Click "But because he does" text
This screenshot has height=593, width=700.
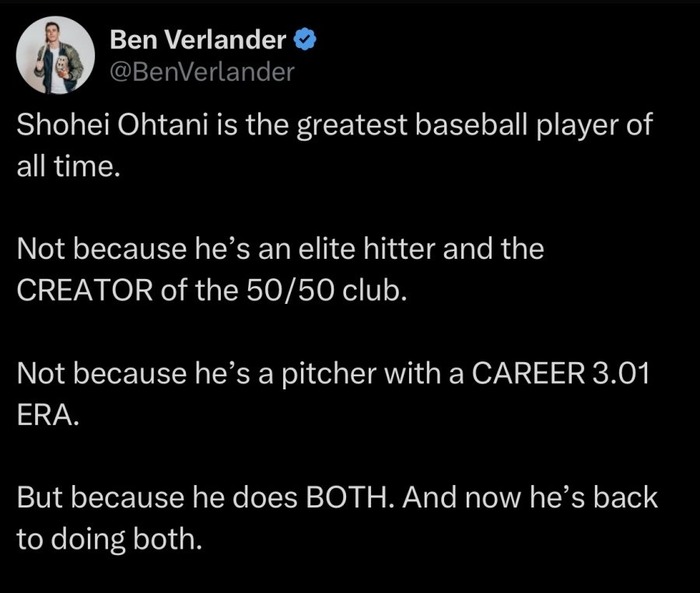coord(157,497)
